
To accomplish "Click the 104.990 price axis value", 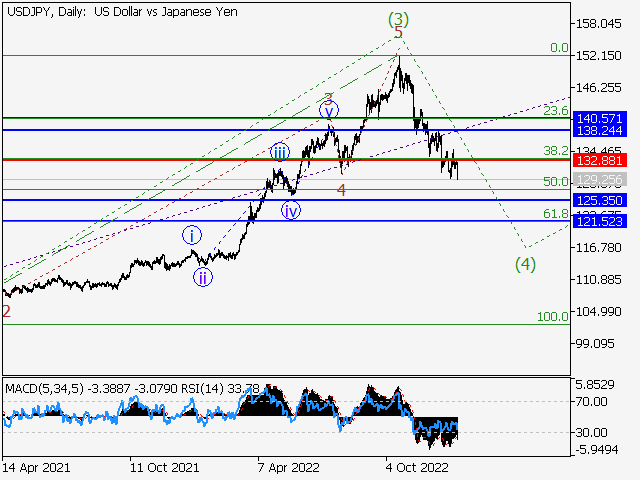I will pos(598,312).
